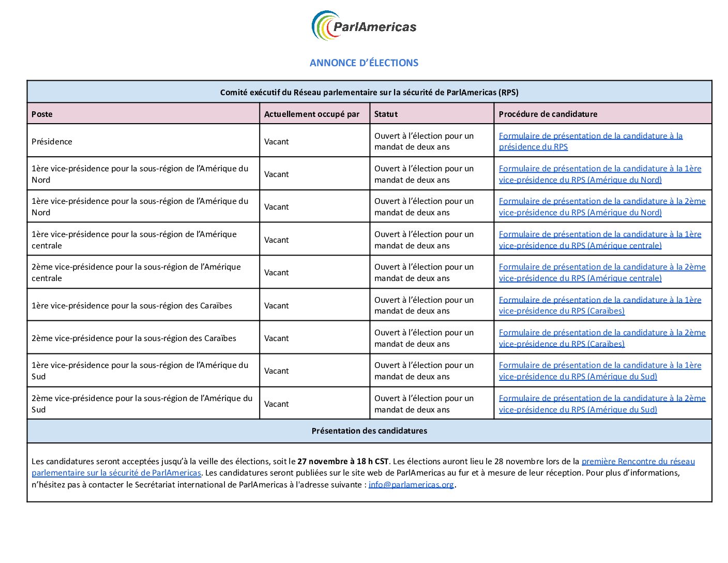Select the Statut column header
Viewport: 728px width, 563px height.
[386, 114]
